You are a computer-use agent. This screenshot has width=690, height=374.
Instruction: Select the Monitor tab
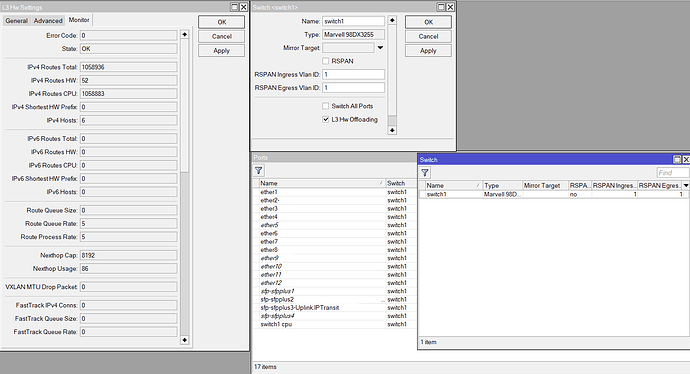point(79,20)
